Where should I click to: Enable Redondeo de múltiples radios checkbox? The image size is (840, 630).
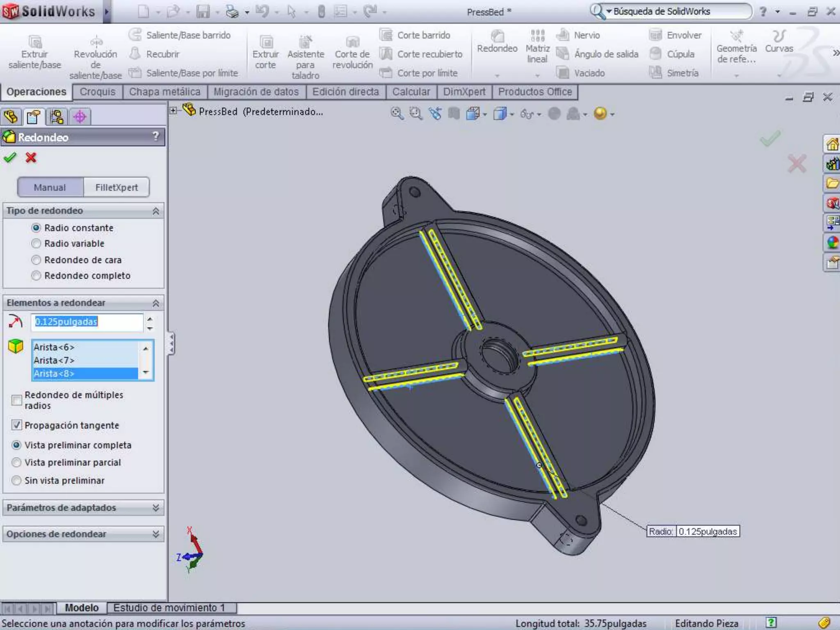[x=17, y=400]
